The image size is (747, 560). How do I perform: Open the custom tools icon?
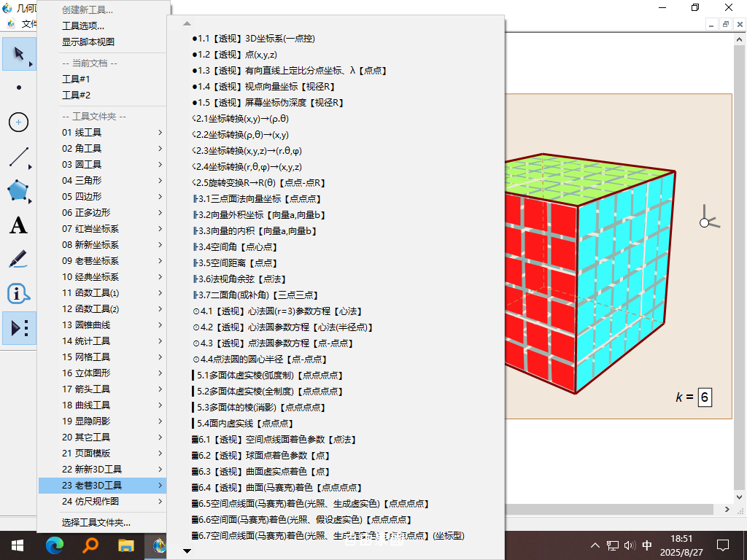pos(18,328)
